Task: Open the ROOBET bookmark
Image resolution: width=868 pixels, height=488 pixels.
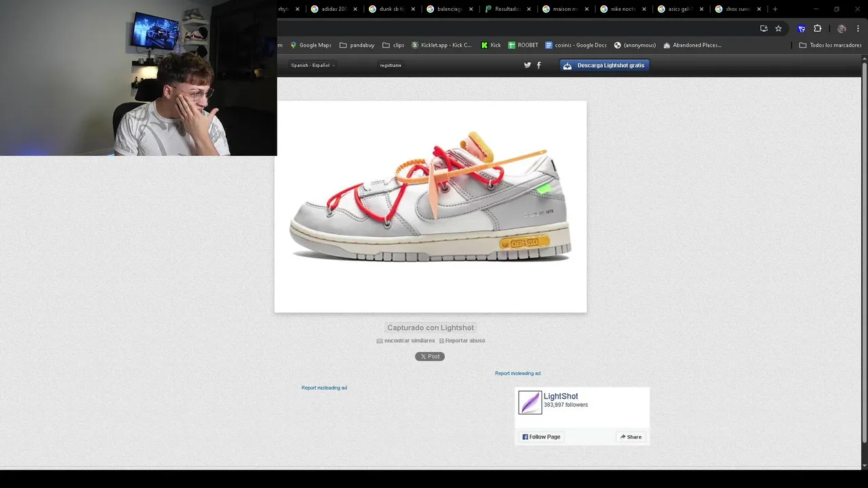Action: 523,45
